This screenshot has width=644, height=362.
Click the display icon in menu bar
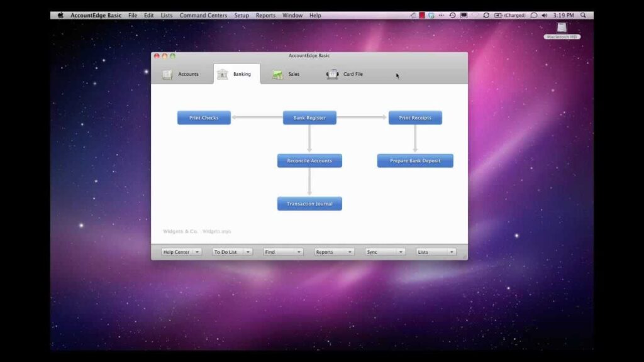coord(464,15)
